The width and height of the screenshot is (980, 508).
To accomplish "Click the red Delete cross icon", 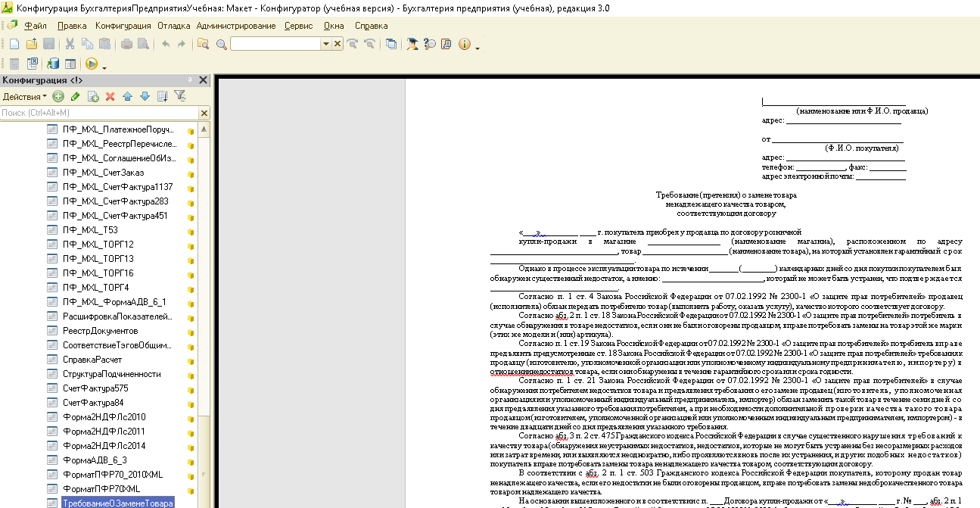I will (110, 96).
